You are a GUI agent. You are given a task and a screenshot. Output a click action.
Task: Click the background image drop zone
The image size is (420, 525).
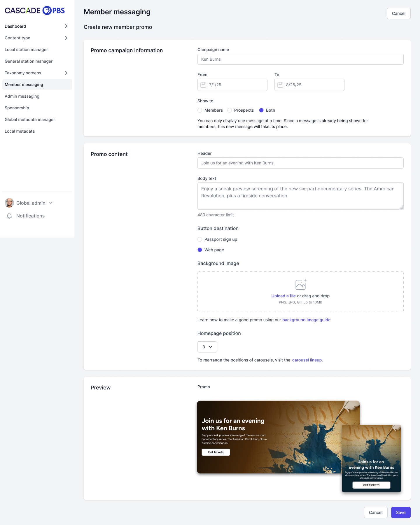pyautogui.click(x=300, y=292)
